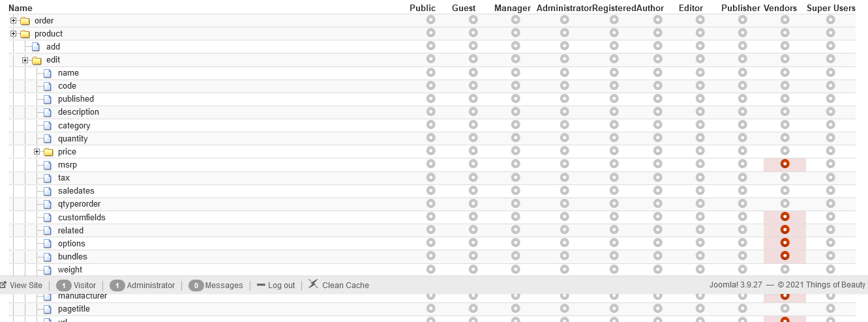Click the View Site external-link icon
The image size is (868, 322).
click(x=3, y=285)
